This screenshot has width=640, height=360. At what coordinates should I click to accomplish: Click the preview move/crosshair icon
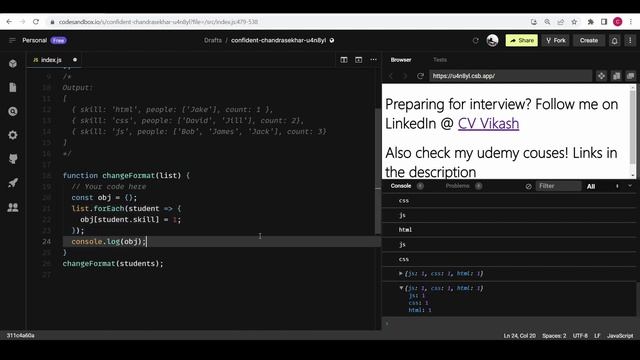click(601, 76)
